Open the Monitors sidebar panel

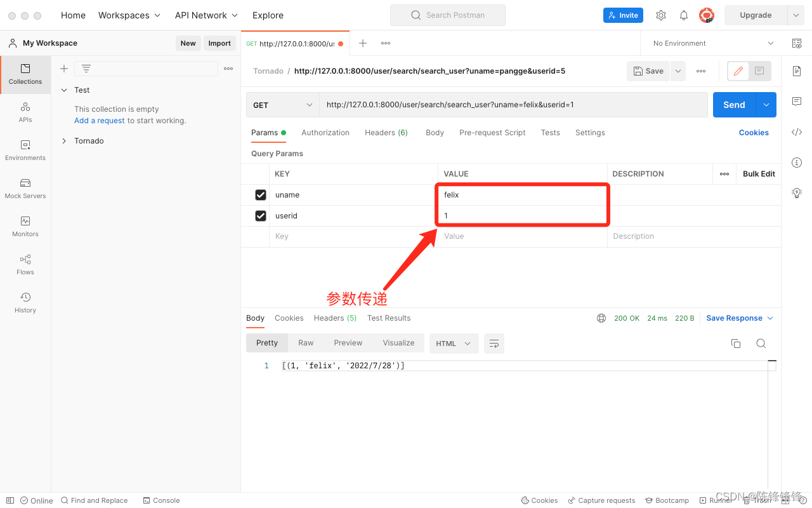click(x=25, y=227)
